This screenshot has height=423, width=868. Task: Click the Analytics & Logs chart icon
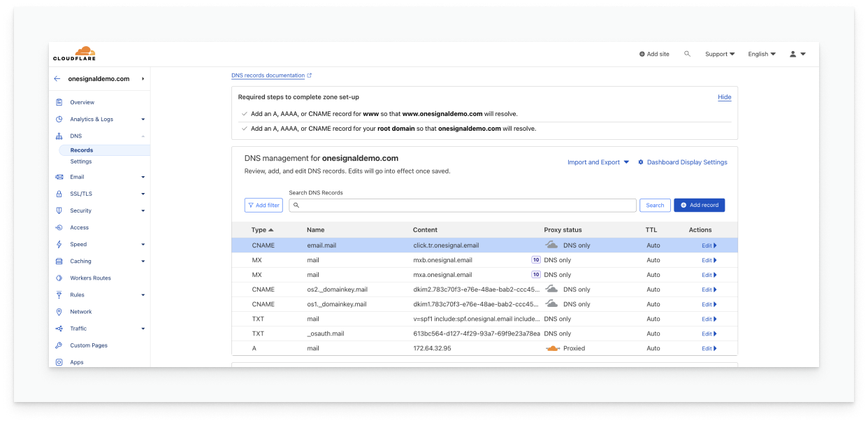(59, 119)
